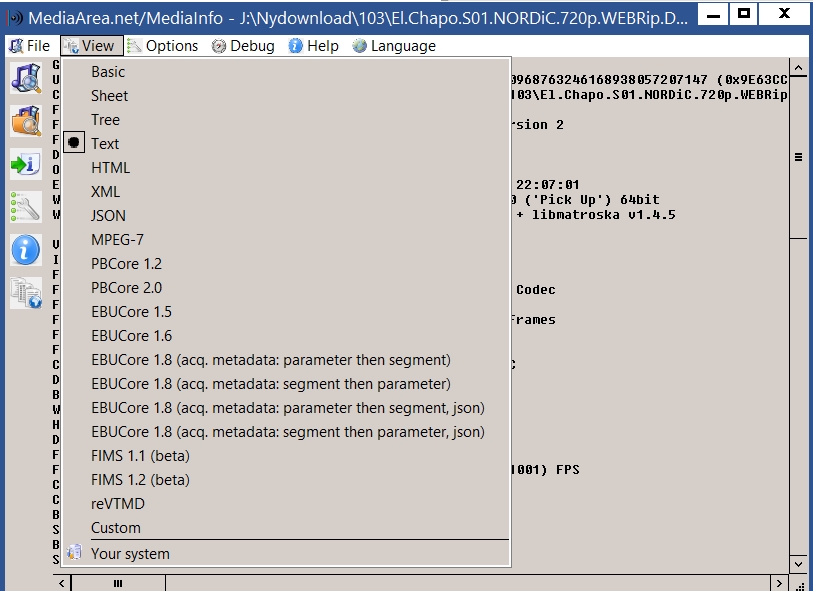Image resolution: width=813 pixels, height=591 pixels.
Task: Click the "Codec" text line
Action: point(536,290)
